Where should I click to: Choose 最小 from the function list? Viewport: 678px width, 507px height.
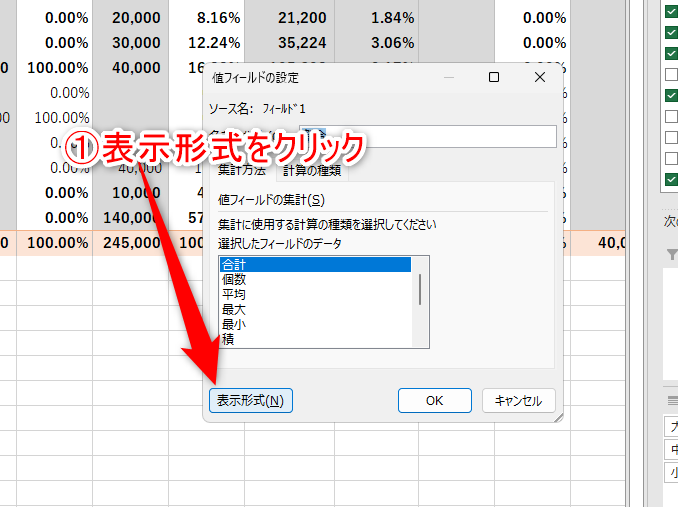pyautogui.click(x=315, y=325)
